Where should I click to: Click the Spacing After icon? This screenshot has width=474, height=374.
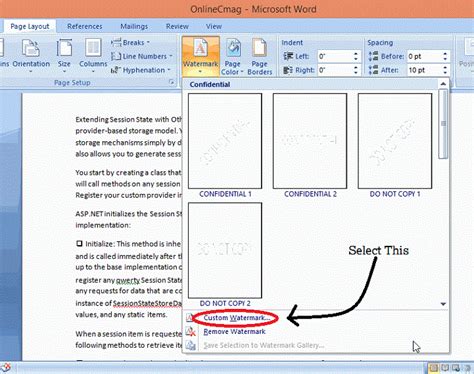[373, 70]
